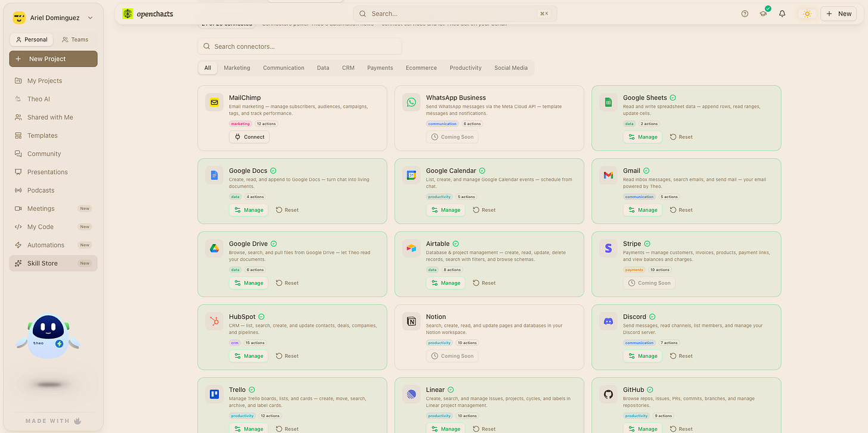Image resolution: width=868 pixels, height=433 pixels.
Task: Click the MailChimp marketing tag
Action: tap(240, 124)
